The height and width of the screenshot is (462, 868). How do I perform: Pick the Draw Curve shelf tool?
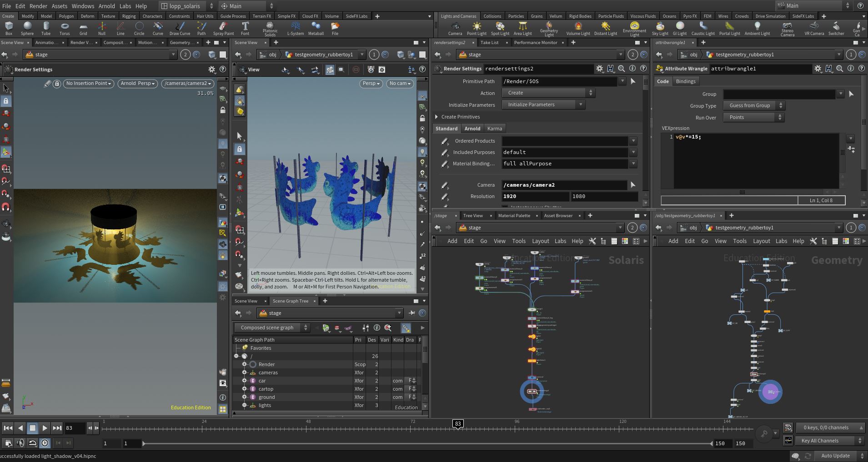point(180,28)
